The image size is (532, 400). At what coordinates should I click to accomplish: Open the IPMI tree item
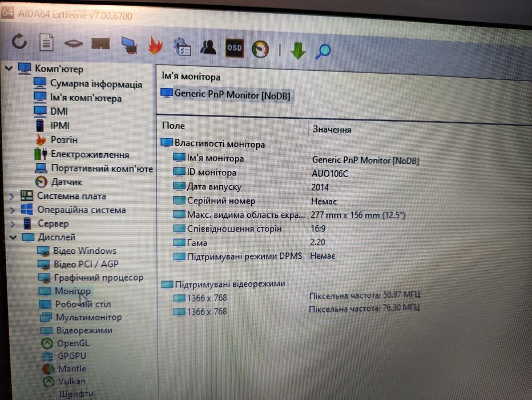coord(60,126)
